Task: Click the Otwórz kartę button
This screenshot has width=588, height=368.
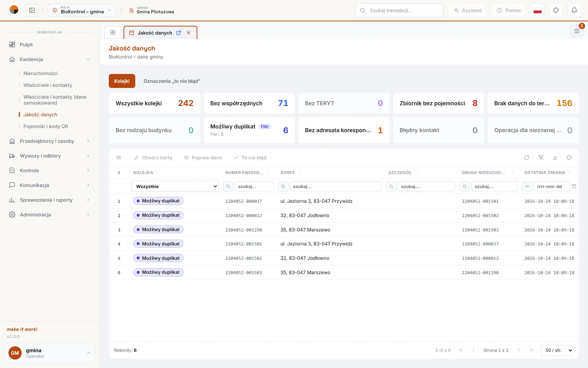Action: [153, 158]
